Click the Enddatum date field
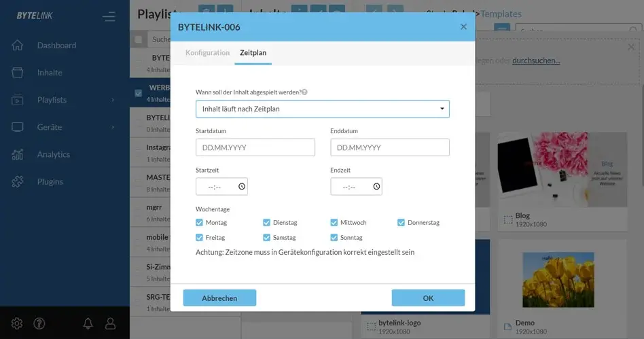This screenshot has height=339, width=644. pyautogui.click(x=390, y=147)
